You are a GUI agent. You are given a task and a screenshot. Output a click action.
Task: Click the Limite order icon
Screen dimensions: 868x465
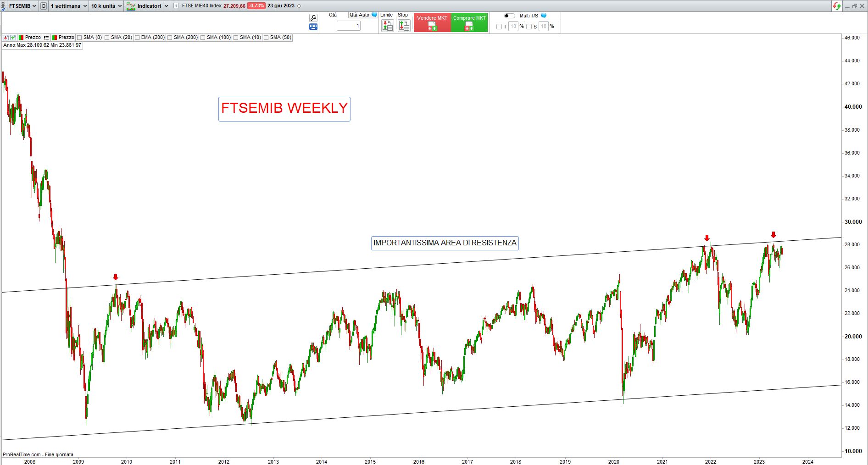click(387, 26)
